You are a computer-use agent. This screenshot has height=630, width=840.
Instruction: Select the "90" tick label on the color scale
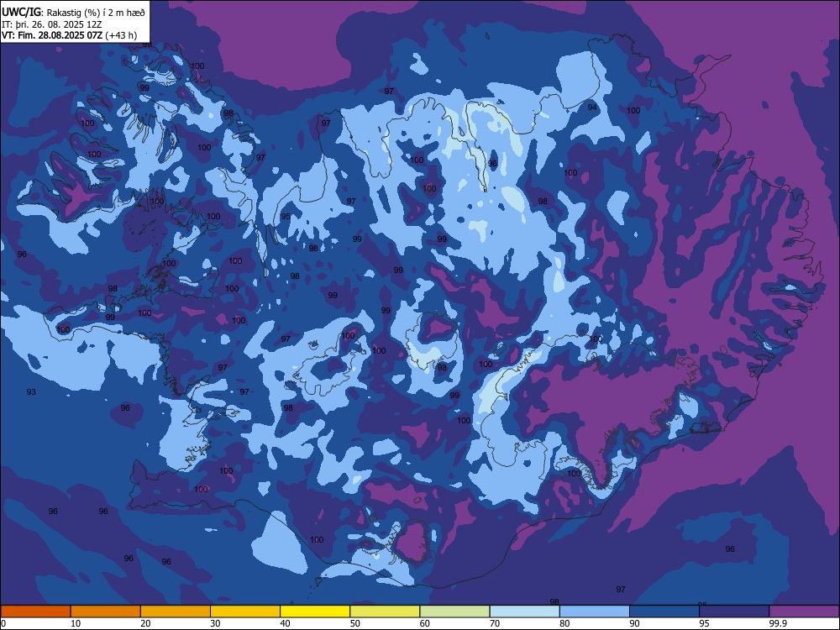(634, 623)
